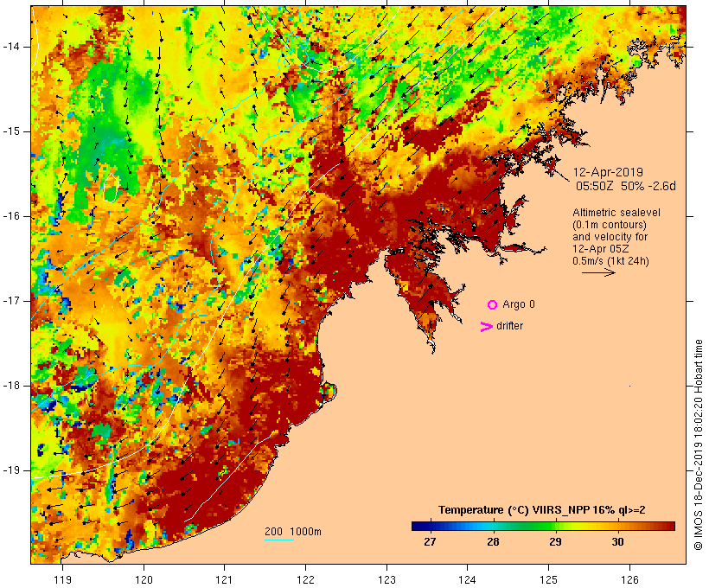Click the magenta drifter legend arrowhead

click(x=487, y=327)
